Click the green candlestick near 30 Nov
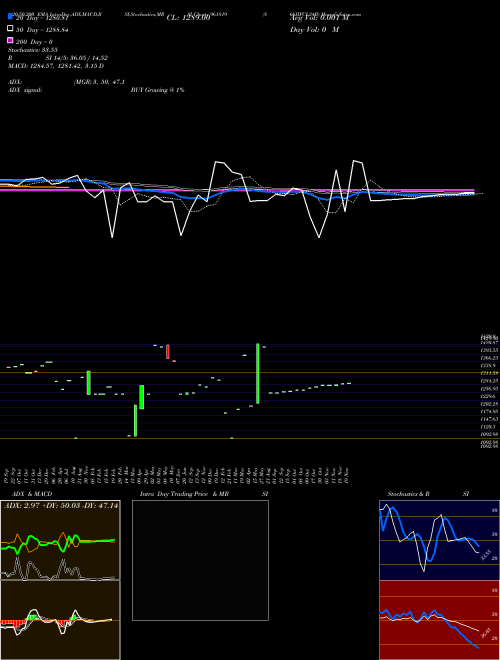This screenshot has height=660, width=500. 89,383
